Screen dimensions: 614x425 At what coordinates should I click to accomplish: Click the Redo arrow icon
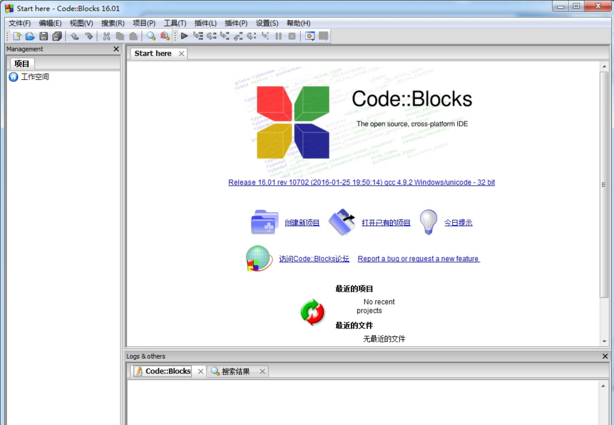pos(88,36)
